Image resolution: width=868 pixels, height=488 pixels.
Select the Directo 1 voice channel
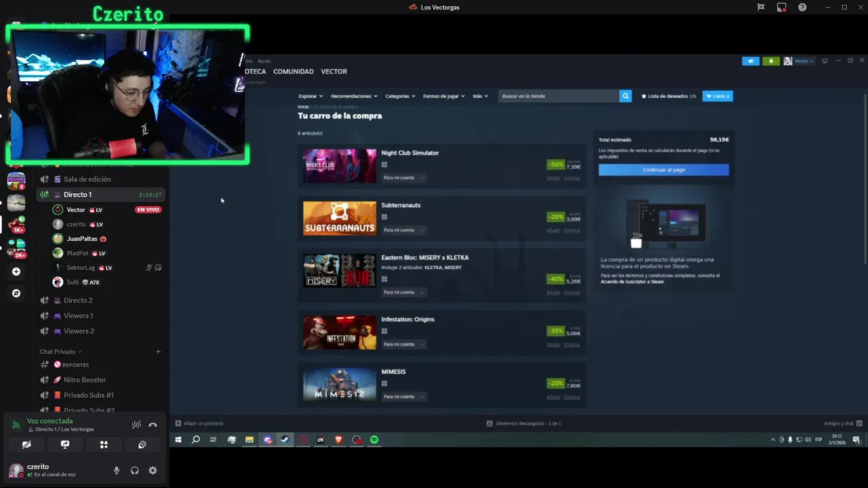[100, 195]
